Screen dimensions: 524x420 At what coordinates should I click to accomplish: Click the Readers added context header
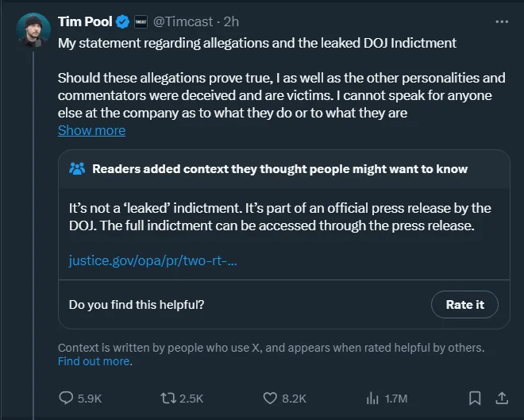click(279, 169)
